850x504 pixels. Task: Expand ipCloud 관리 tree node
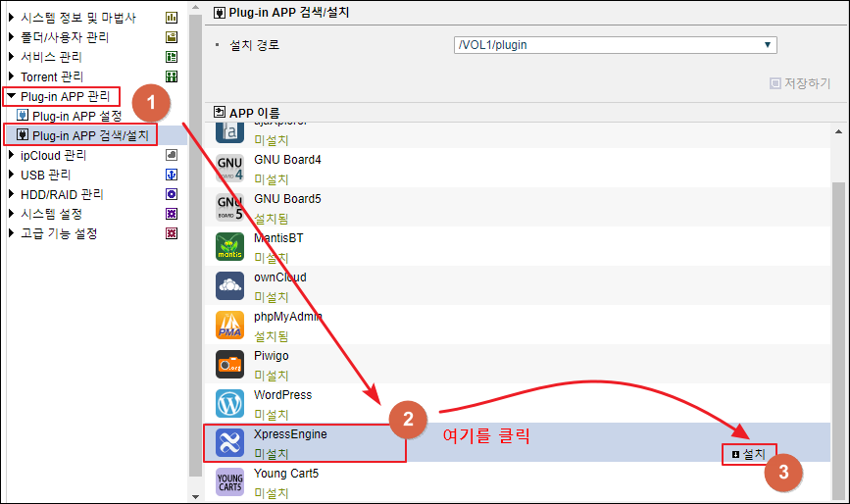pyautogui.click(x=11, y=155)
